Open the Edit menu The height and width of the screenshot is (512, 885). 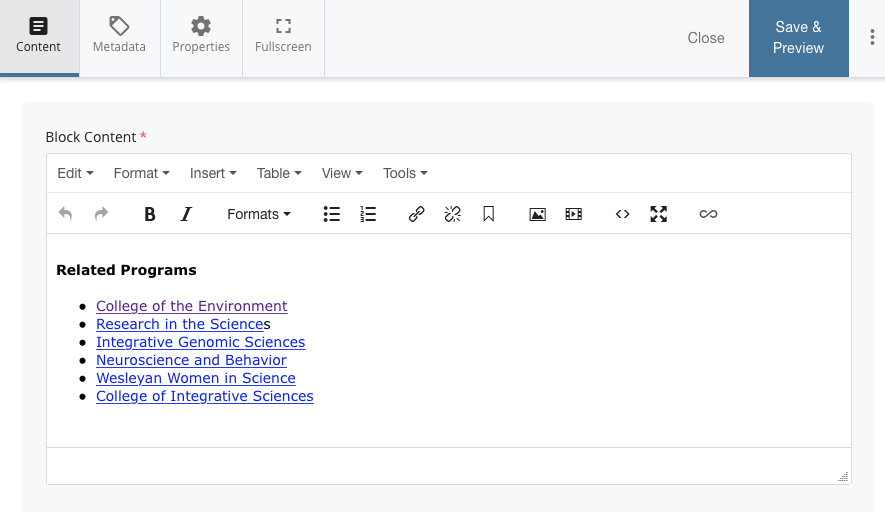pyautogui.click(x=75, y=173)
